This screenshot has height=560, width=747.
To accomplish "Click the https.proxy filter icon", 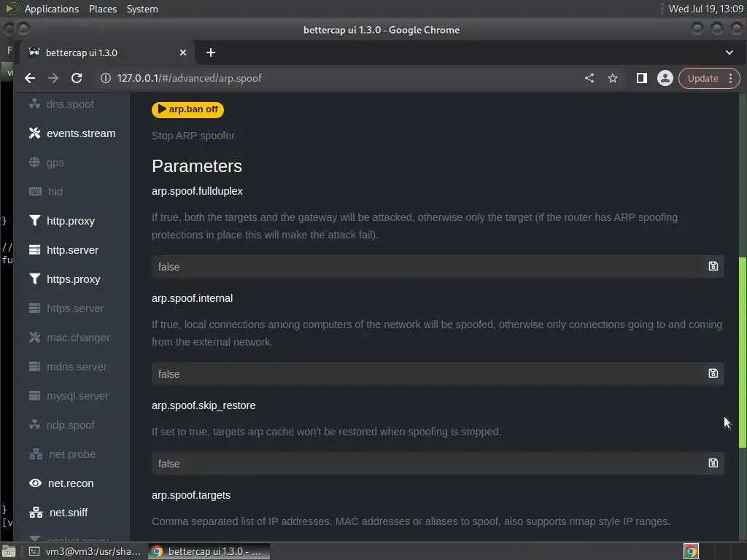I will point(34,279).
